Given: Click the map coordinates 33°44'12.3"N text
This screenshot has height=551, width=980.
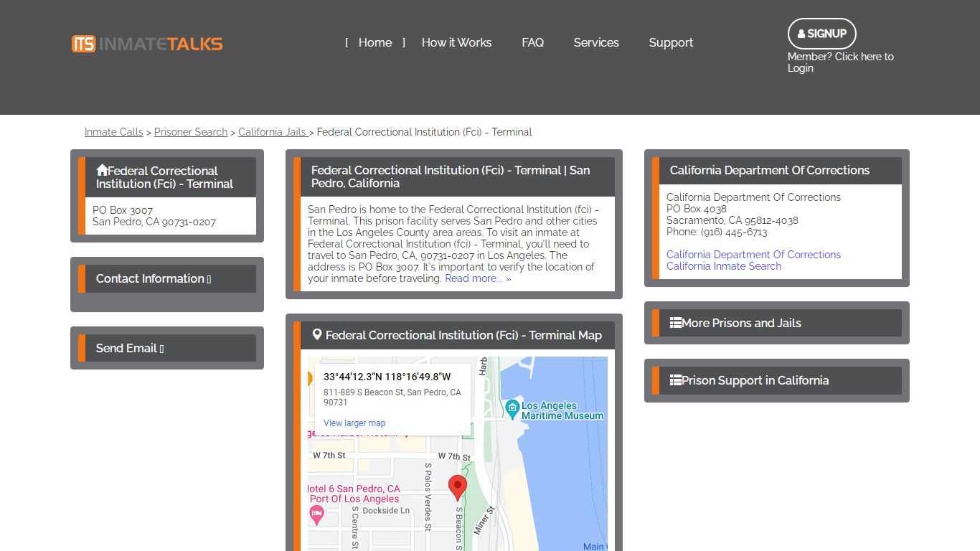Looking at the screenshot, I should pyautogui.click(x=387, y=377).
